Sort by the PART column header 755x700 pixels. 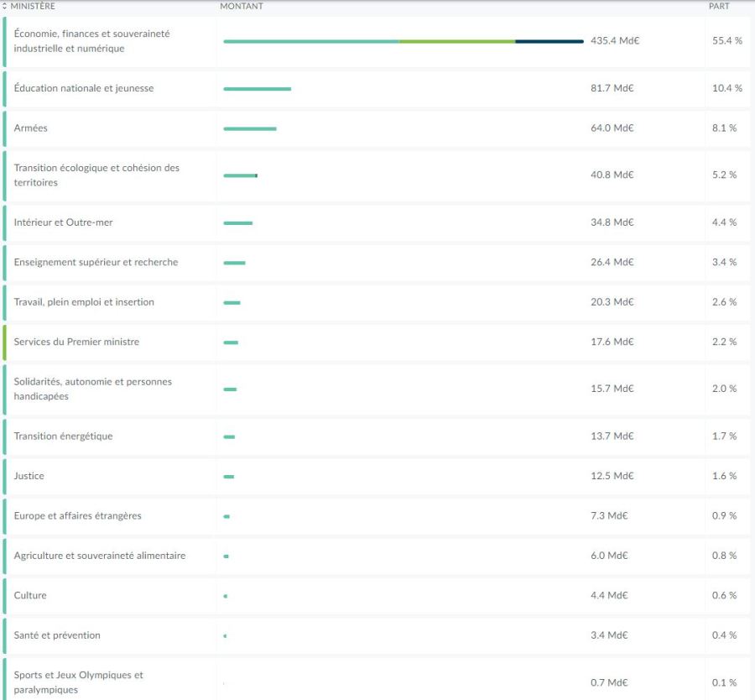click(719, 6)
